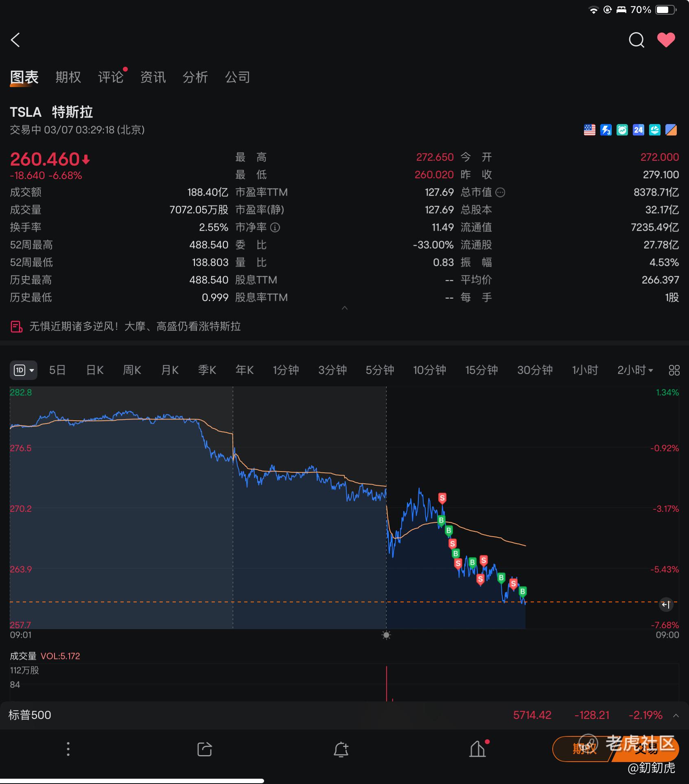Open the three-dot more menu
This screenshot has height=784, width=689.
[68, 749]
